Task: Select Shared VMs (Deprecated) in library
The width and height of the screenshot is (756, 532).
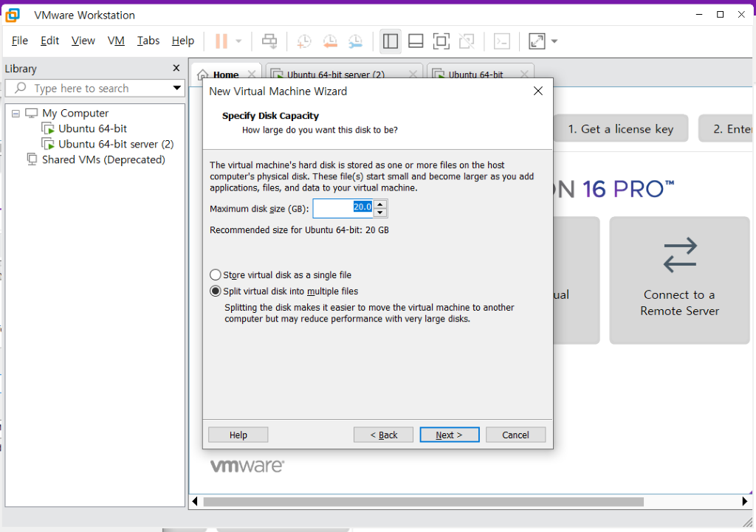Action: (x=103, y=159)
